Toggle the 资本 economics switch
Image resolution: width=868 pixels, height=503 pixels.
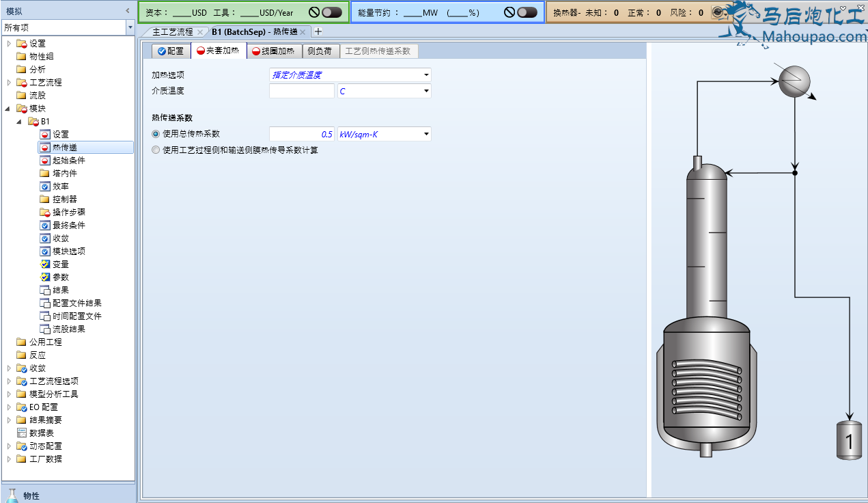(331, 12)
